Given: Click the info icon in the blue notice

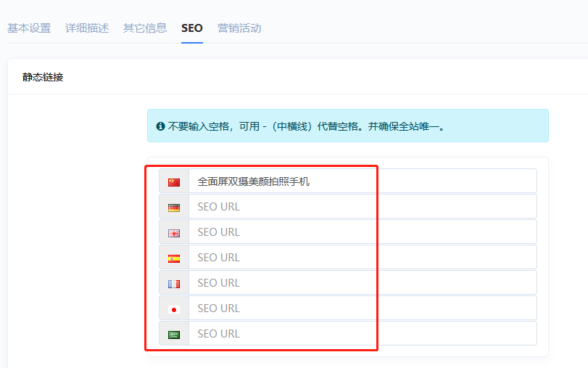Looking at the screenshot, I should (160, 126).
